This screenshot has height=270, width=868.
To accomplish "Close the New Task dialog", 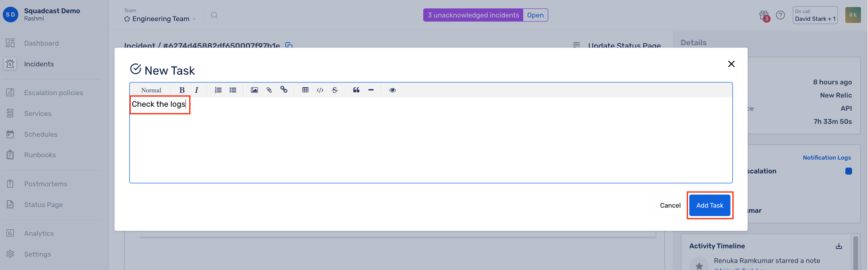I will [x=731, y=64].
